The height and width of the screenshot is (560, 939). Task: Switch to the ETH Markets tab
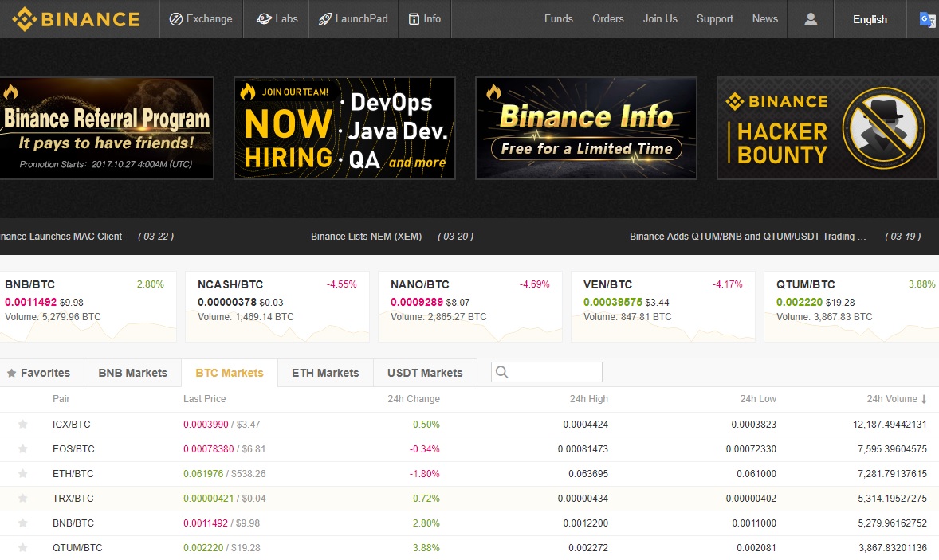tap(325, 373)
